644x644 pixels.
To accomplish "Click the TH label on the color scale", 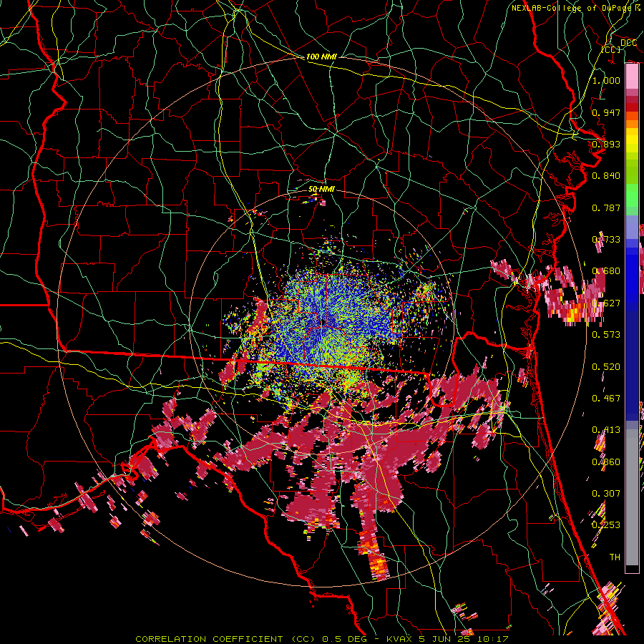I will click(615, 557).
